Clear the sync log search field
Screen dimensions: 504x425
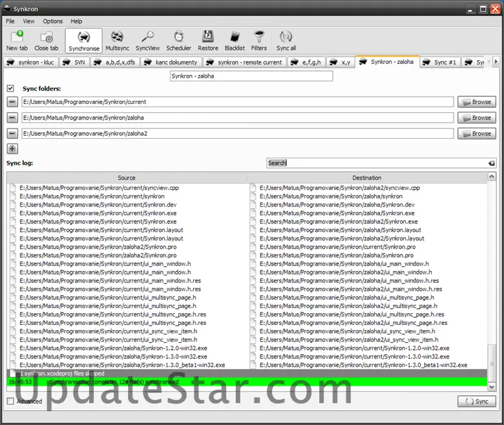[x=492, y=163]
